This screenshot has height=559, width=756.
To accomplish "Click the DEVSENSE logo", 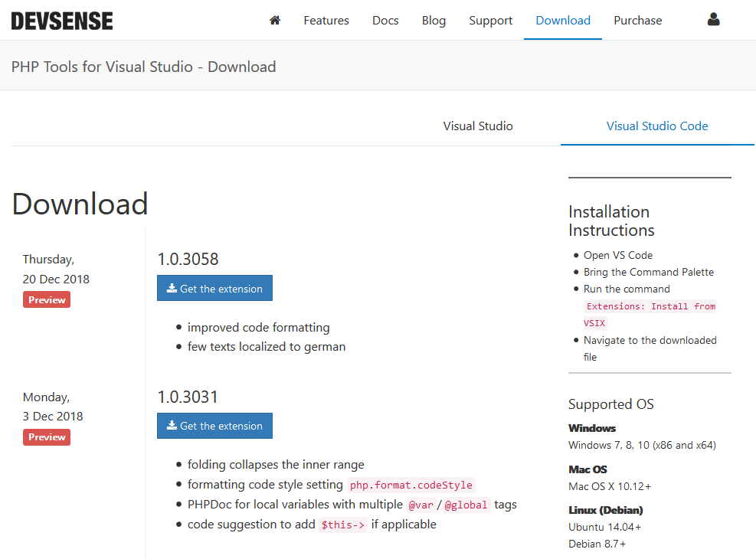I will [x=62, y=21].
